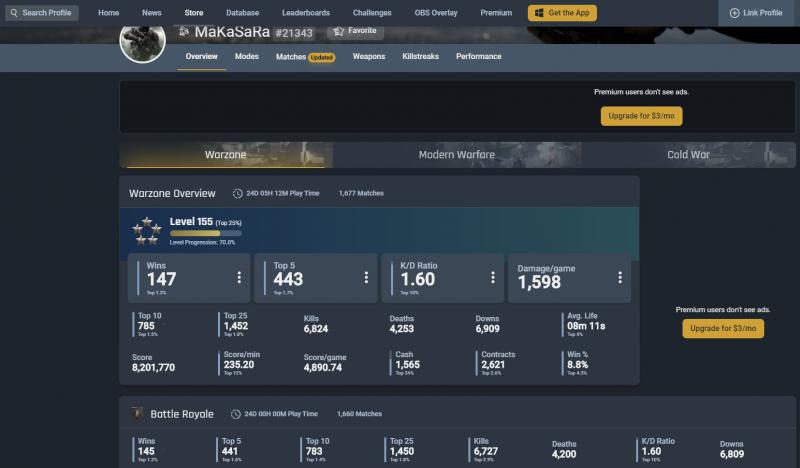Open Leaderboards from the top navigation
Image resolution: width=800 pixels, height=468 pixels.
306,13
